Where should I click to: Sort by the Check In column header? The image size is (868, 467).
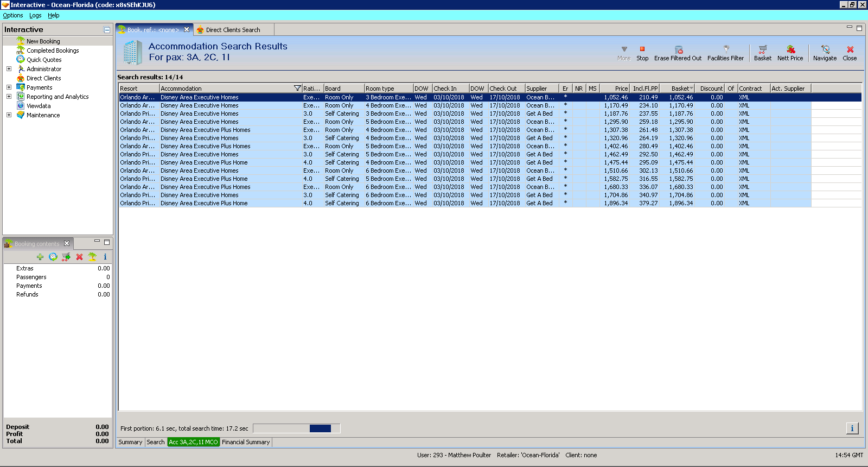point(450,89)
